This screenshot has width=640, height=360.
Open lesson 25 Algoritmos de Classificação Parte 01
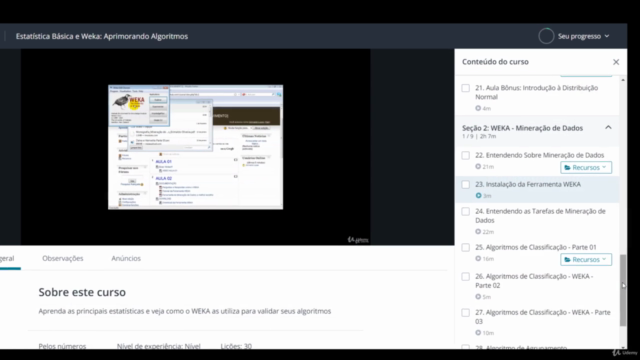[536, 247]
